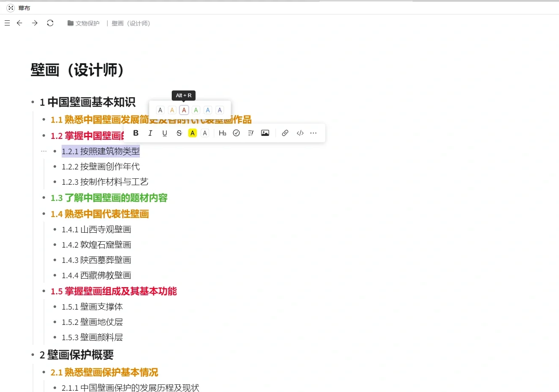The image size is (559, 392).
Task: Go back using the navigation arrow
Action: tap(20, 23)
